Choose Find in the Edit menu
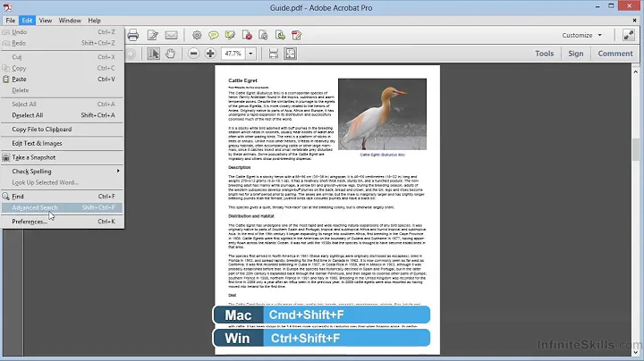644x361 pixels. coord(62,197)
